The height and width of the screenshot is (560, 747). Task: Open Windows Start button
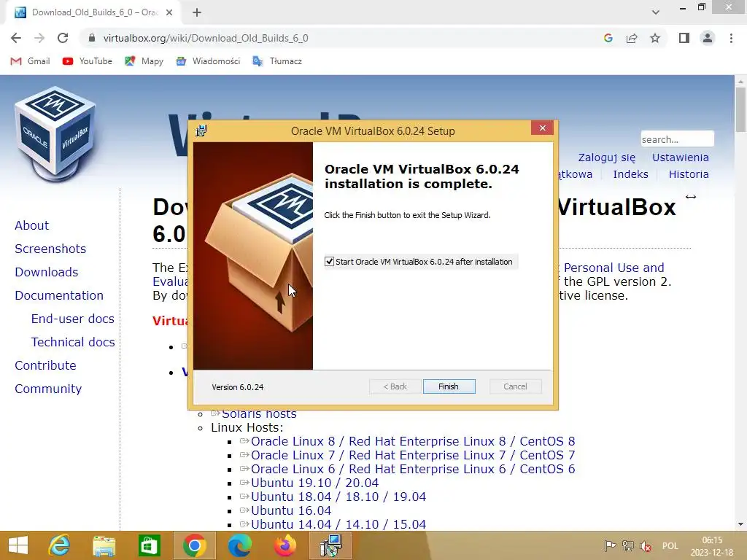pos(18,545)
